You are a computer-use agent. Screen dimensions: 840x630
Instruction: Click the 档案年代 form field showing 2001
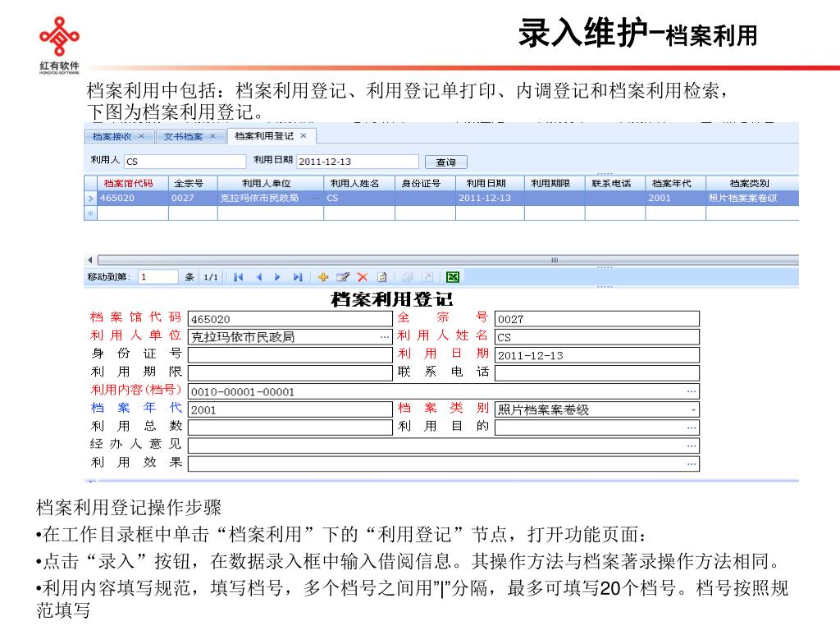click(290, 410)
